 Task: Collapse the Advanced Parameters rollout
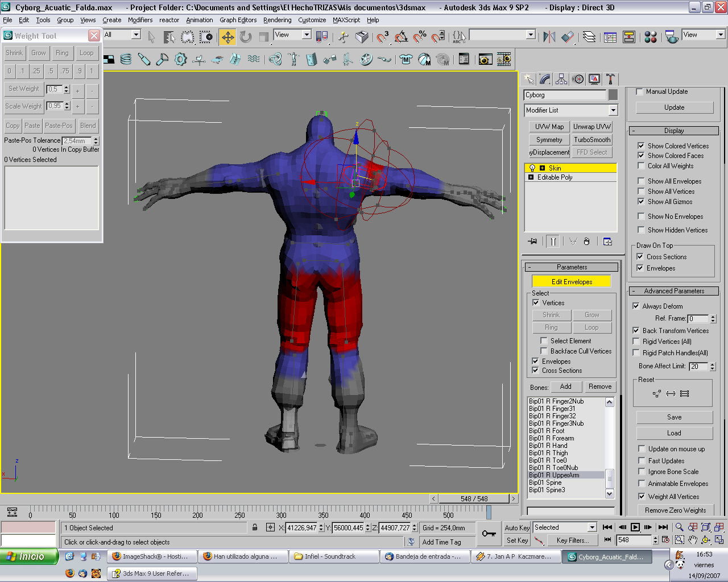(674, 291)
